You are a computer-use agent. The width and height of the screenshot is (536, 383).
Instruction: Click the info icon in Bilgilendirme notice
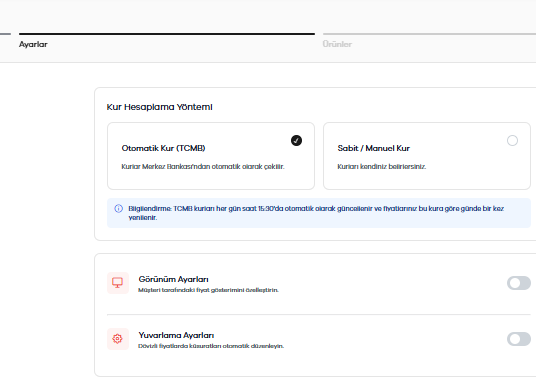[x=119, y=209]
